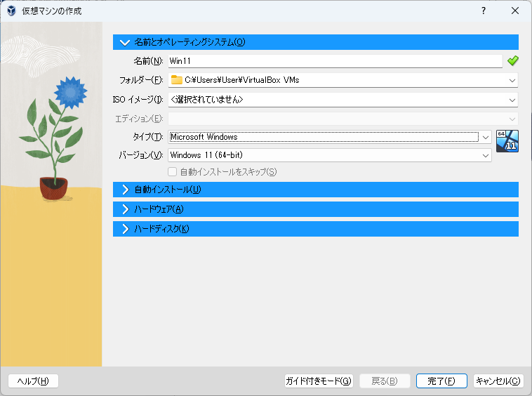Click the エディション(E) label
532x396 pixels.
pyautogui.click(x=139, y=119)
